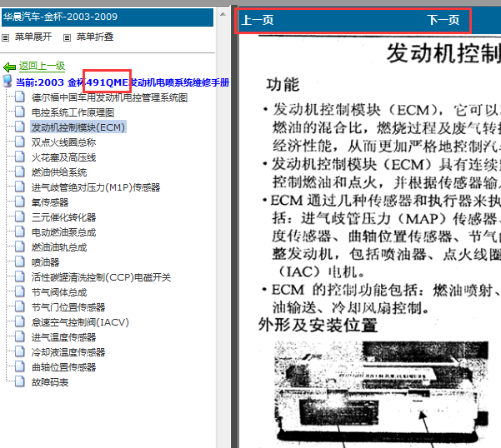Image resolution: width=501 pixels, height=448 pixels.
Task: Click document icon beside 节气门位置传感器
Action: click(20, 306)
